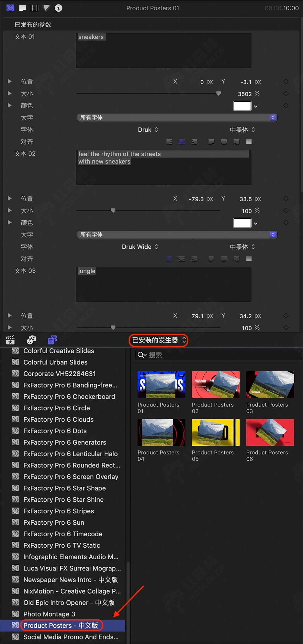Add keyframe for Text 02 color
The width and height of the screenshot is (303, 644).
[x=286, y=223]
